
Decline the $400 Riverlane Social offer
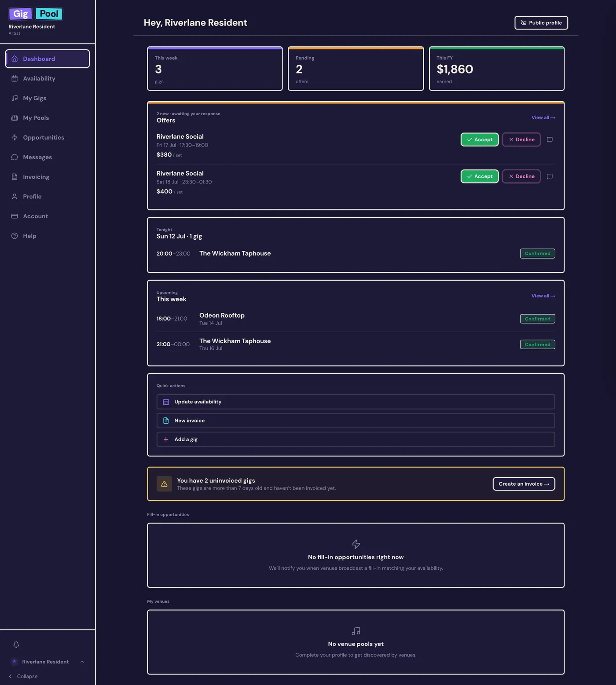point(521,176)
